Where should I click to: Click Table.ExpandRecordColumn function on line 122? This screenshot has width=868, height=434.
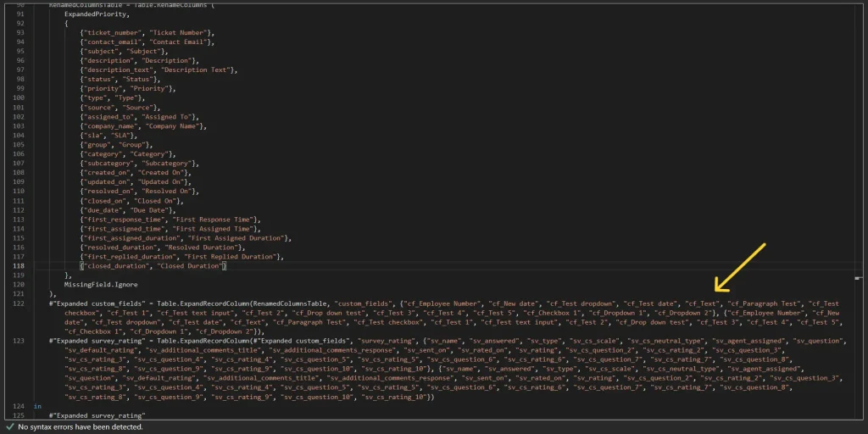(x=202, y=304)
